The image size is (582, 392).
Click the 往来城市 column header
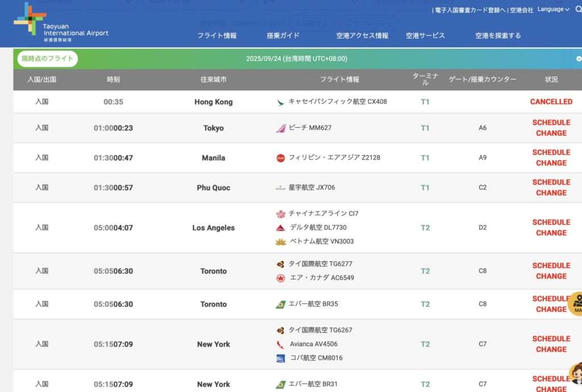[214, 80]
